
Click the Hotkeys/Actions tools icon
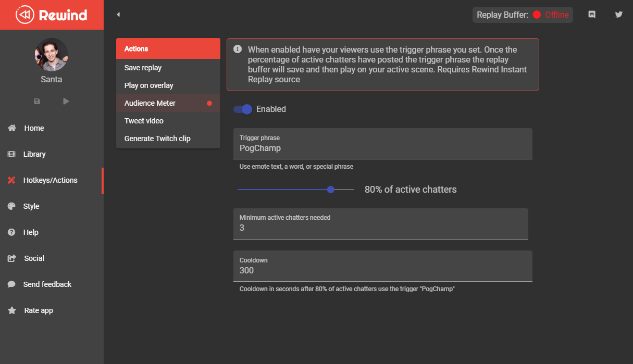pos(11,180)
